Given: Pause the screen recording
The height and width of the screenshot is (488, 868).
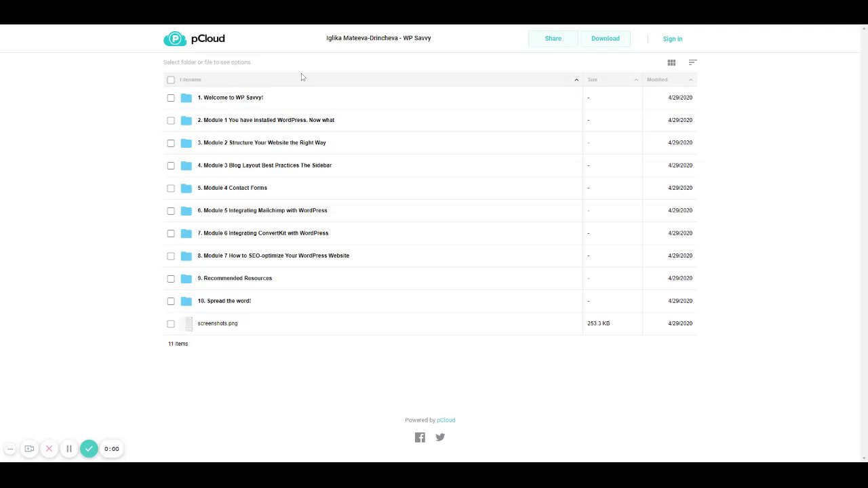Looking at the screenshot, I should click(x=68, y=449).
